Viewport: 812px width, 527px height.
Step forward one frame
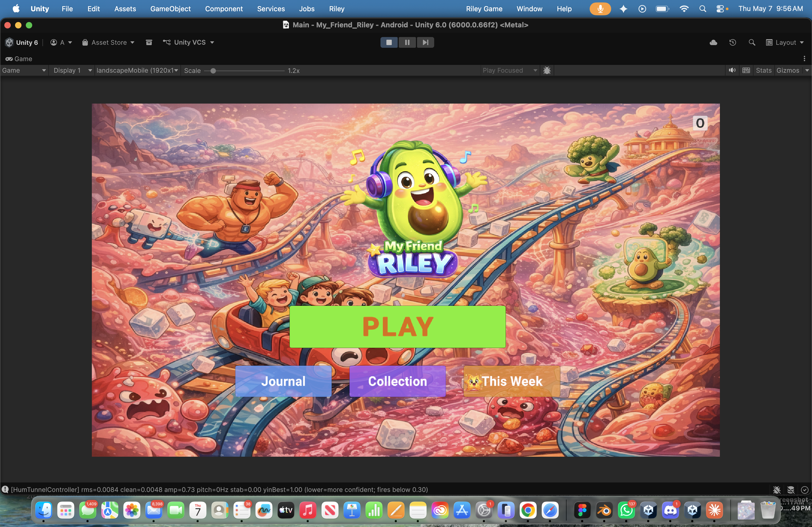pyautogui.click(x=425, y=42)
